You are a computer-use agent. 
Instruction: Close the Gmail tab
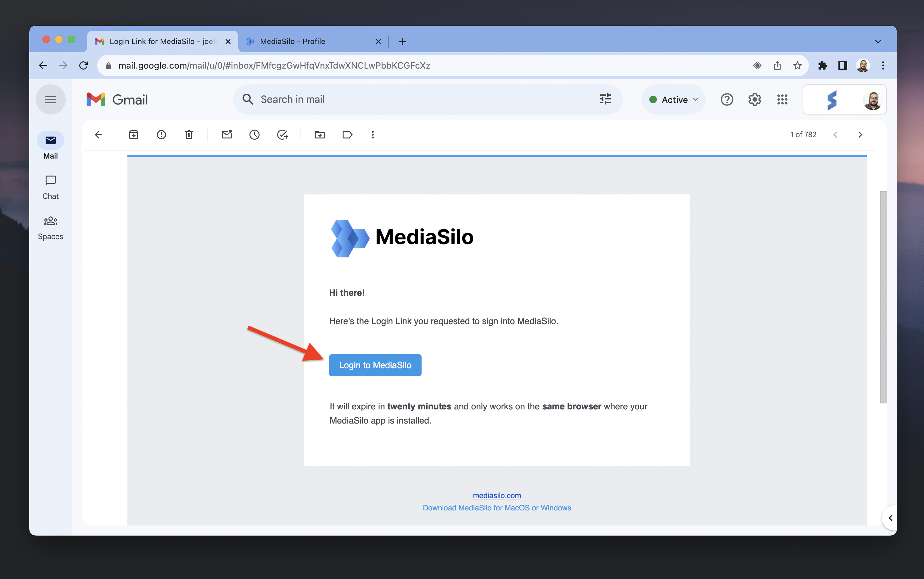click(228, 41)
